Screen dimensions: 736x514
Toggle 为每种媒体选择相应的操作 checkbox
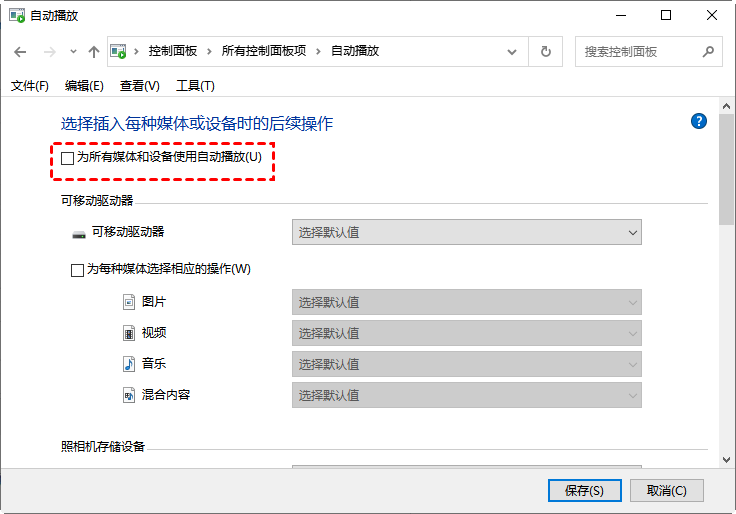tap(78, 270)
